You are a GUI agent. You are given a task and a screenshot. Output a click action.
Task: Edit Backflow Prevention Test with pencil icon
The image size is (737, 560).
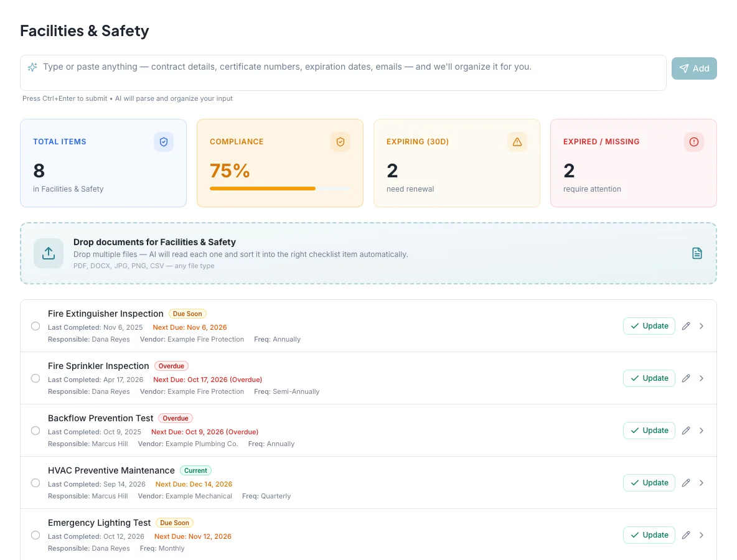point(686,431)
